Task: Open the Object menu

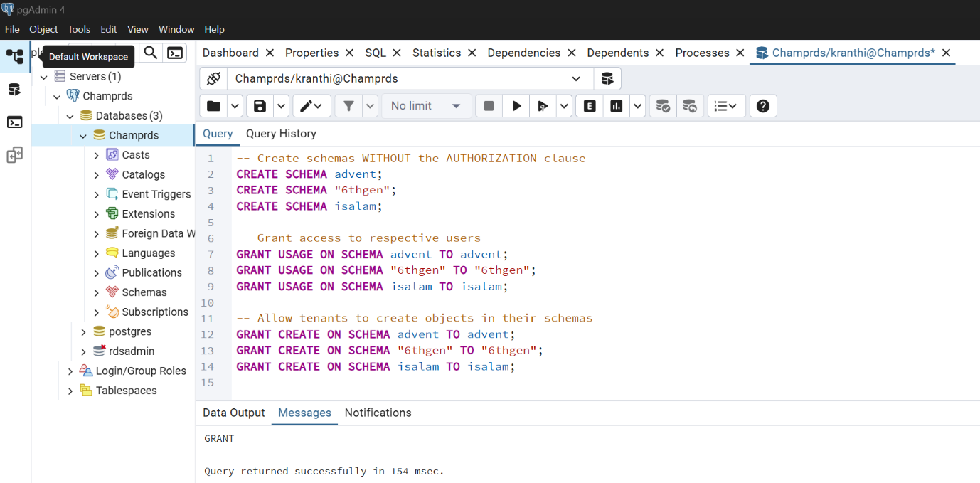Action: click(43, 29)
